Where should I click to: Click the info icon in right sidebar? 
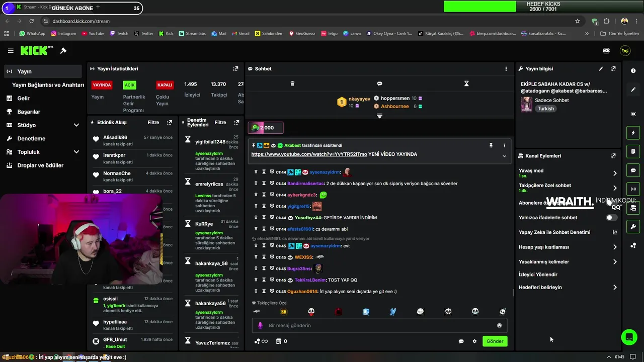[x=633, y=71]
